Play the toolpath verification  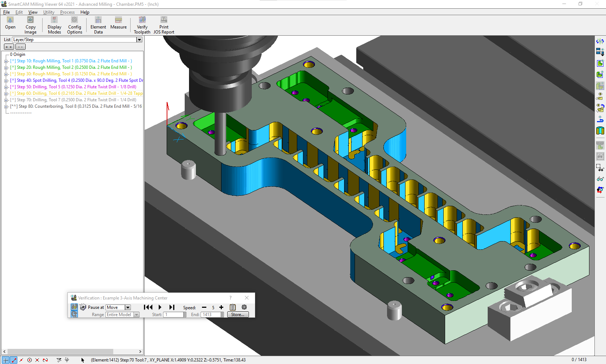click(160, 307)
